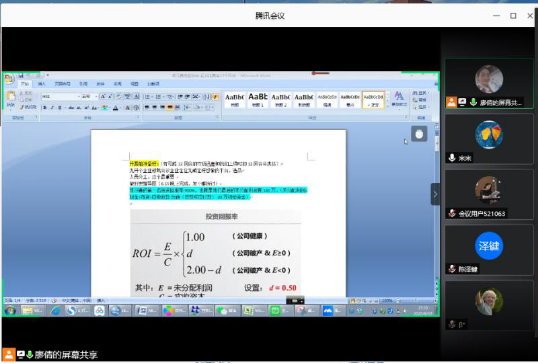Image resolution: width=538 pixels, height=364 pixels.
Task: Click the Word Office button orb
Action: pos(9,79)
